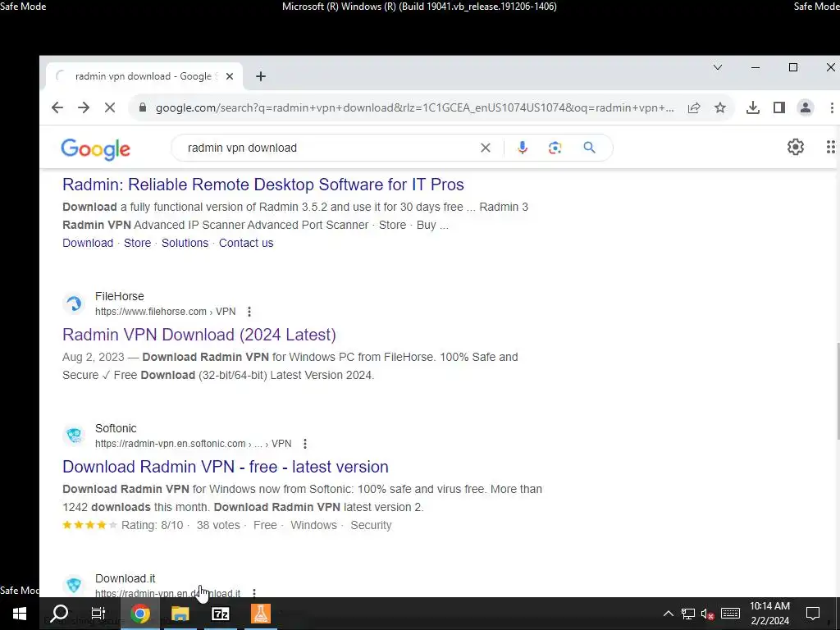
Task: Toggle Chrome side panel
Action: coord(779,107)
